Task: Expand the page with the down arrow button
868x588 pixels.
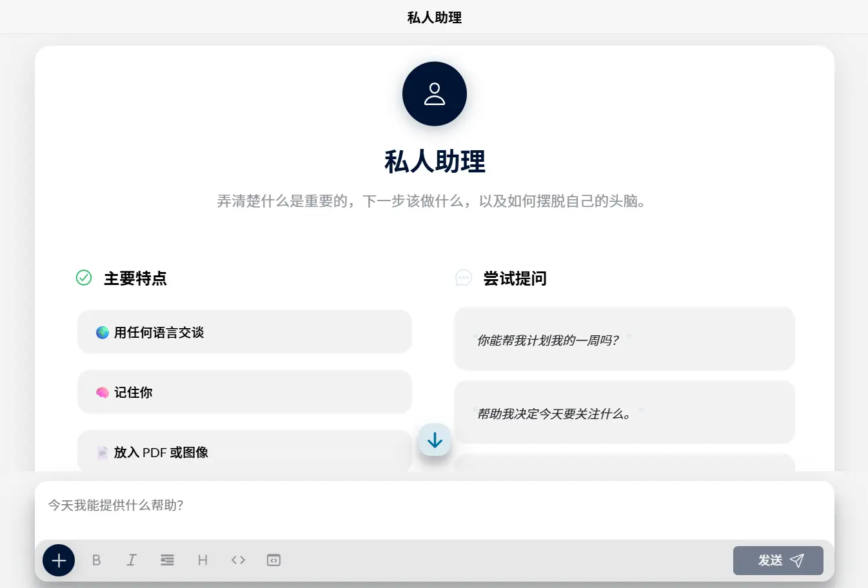Action: click(434, 440)
